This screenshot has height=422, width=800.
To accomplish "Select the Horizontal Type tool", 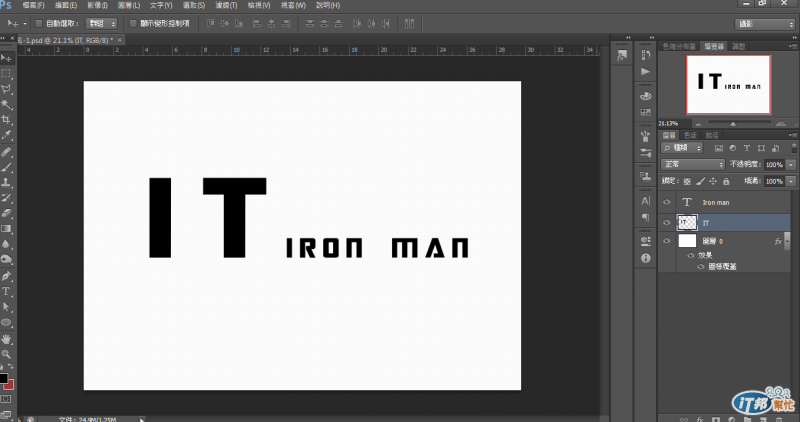I will [6, 291].
